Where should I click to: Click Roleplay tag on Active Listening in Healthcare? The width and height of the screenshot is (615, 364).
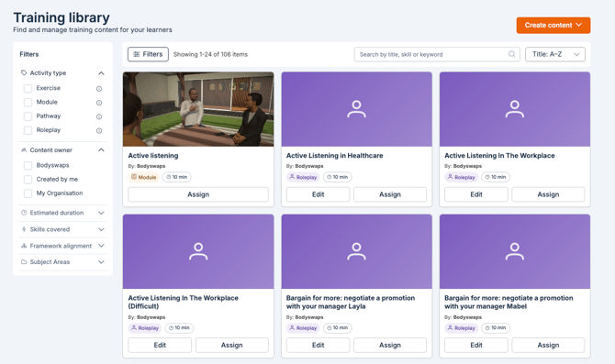(x=303, y=177)
